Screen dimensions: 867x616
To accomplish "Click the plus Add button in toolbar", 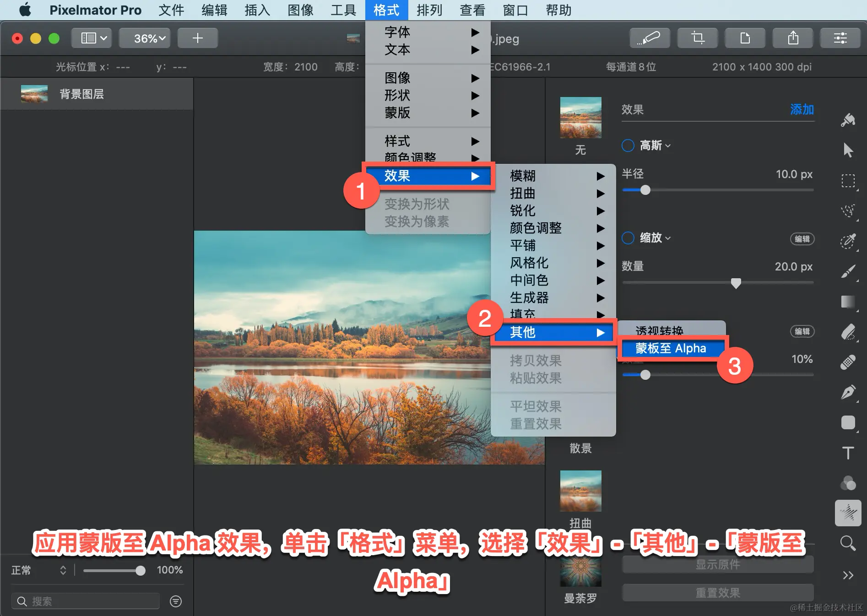I will (197, 38).
